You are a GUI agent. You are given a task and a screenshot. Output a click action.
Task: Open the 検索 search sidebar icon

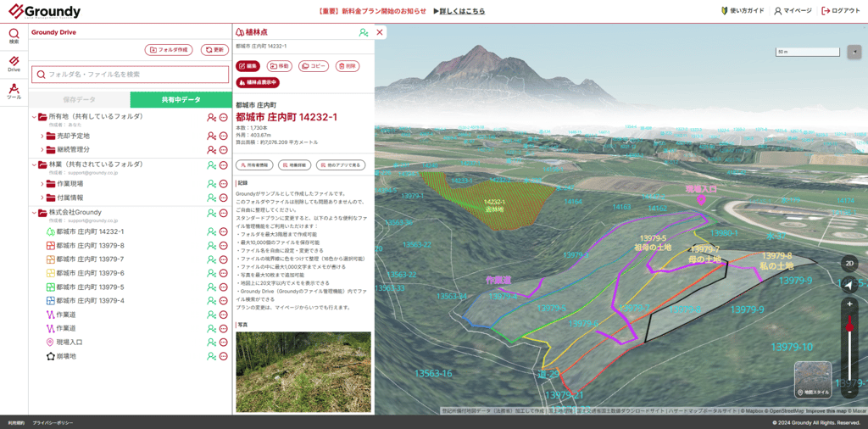tap(14, 36)
